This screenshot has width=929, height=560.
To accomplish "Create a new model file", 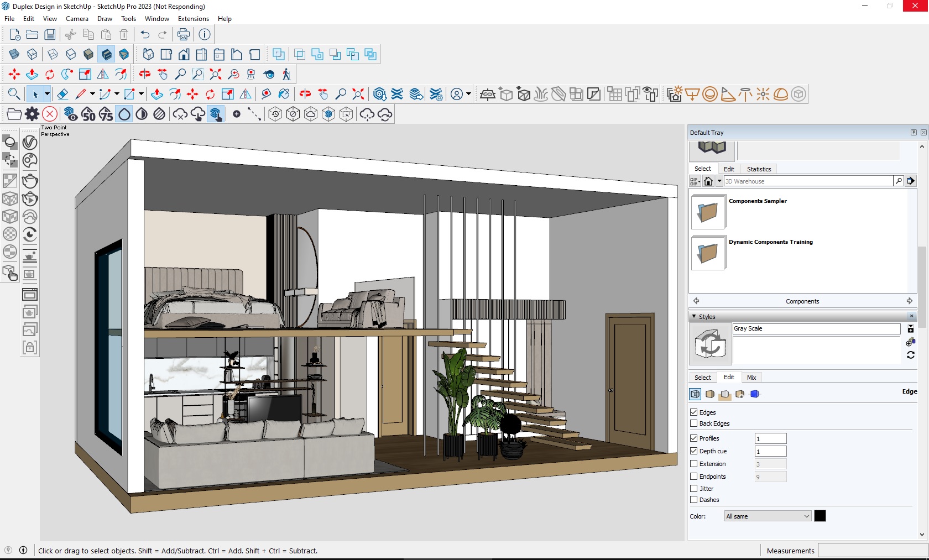I will point(15,34).
